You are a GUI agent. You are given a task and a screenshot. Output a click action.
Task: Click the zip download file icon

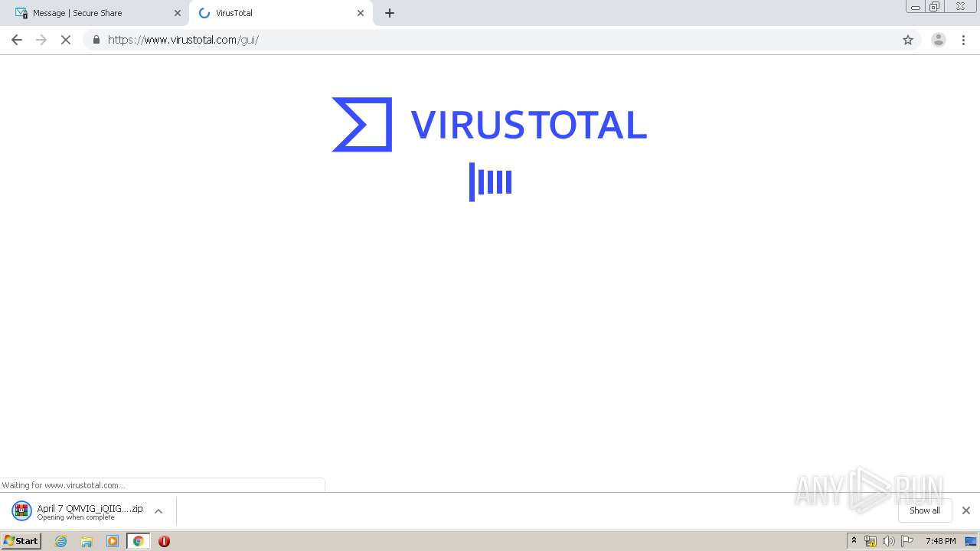click(x=21, y=510)
